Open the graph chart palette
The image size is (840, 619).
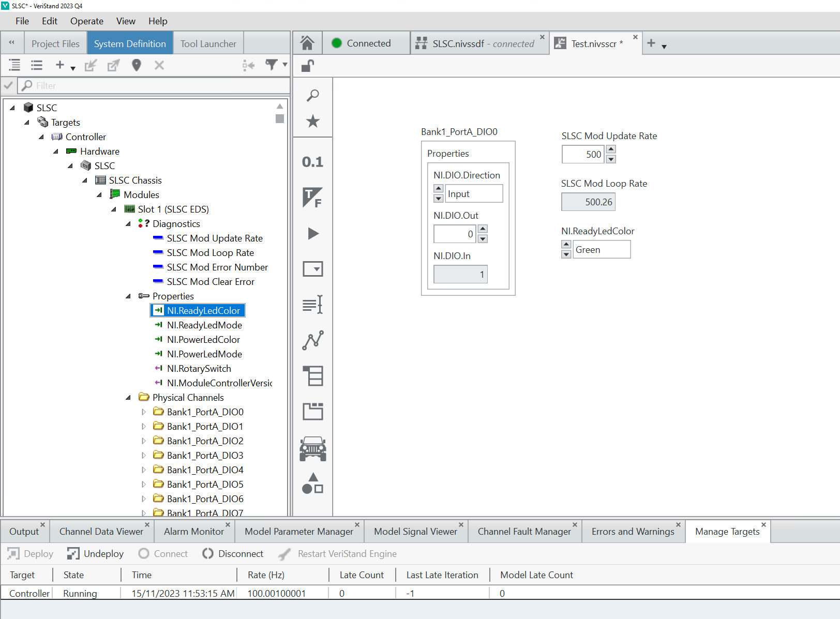tap(313, 340)
